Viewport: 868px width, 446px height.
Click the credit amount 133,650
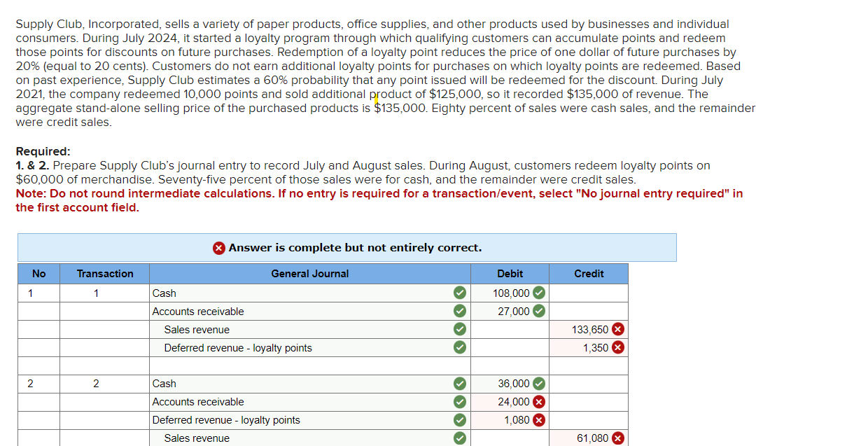point(590,330)
